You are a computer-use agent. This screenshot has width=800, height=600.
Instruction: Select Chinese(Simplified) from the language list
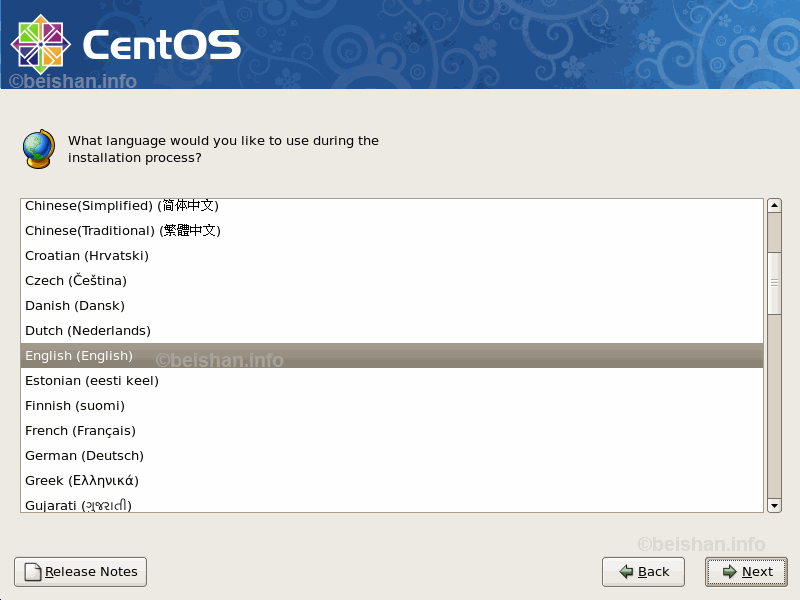coord(122,206)
